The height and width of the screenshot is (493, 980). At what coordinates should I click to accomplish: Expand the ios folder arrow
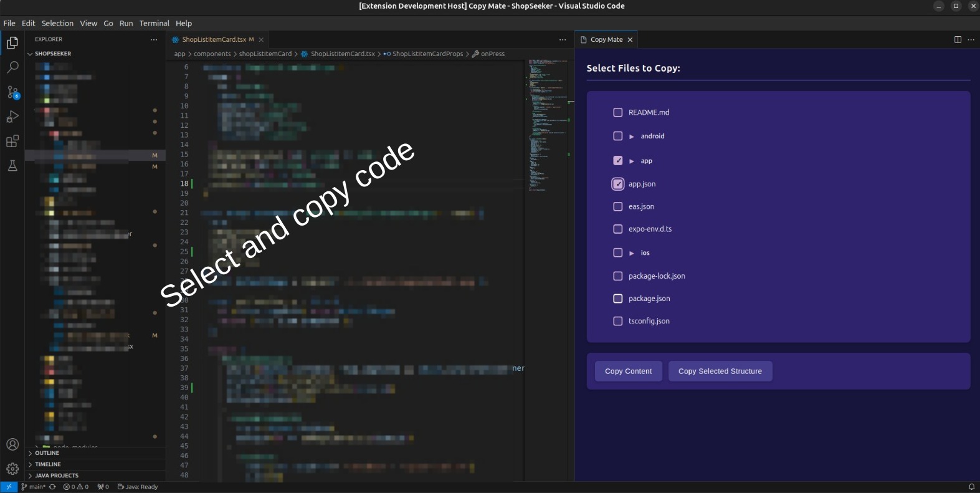[x=632, y=253]
